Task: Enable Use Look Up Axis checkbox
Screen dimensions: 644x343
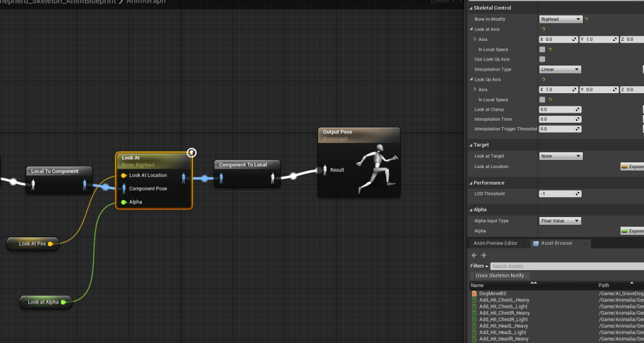Action: [x=542, y=59]
